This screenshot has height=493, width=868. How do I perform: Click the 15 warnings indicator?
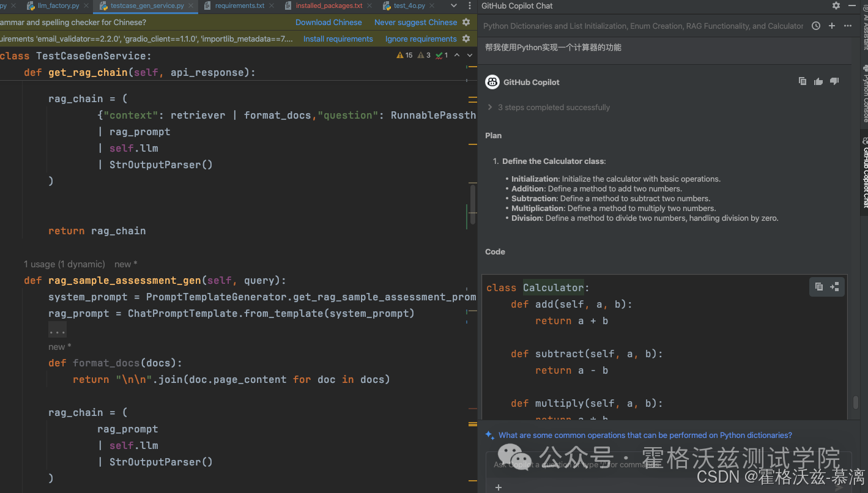coord(404,55)
